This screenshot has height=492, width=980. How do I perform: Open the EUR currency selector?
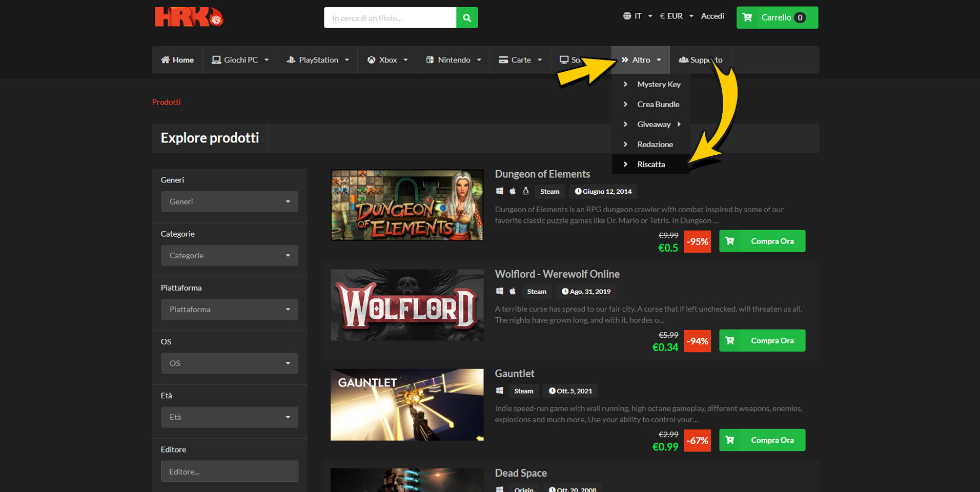(x=676, y=16)
